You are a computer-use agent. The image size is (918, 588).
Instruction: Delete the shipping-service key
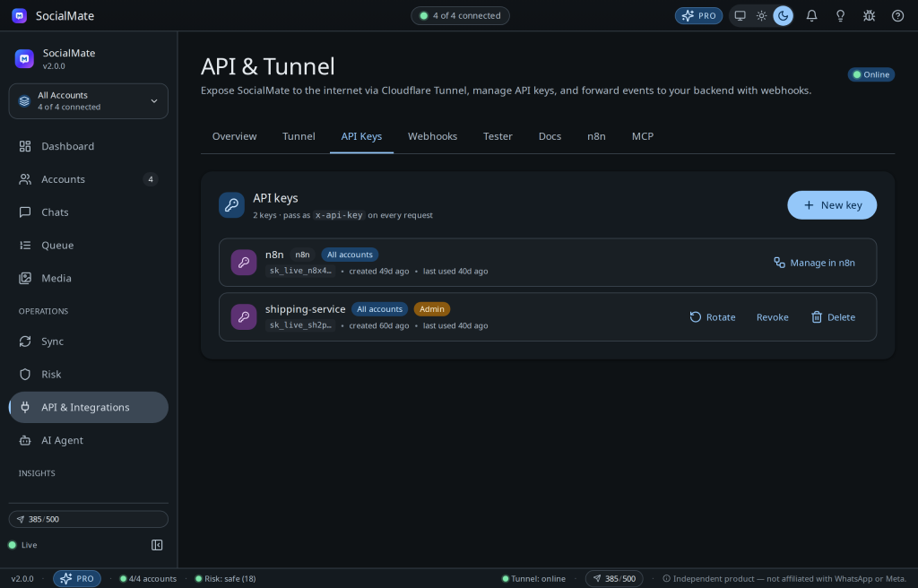click(x=833, y=316)
